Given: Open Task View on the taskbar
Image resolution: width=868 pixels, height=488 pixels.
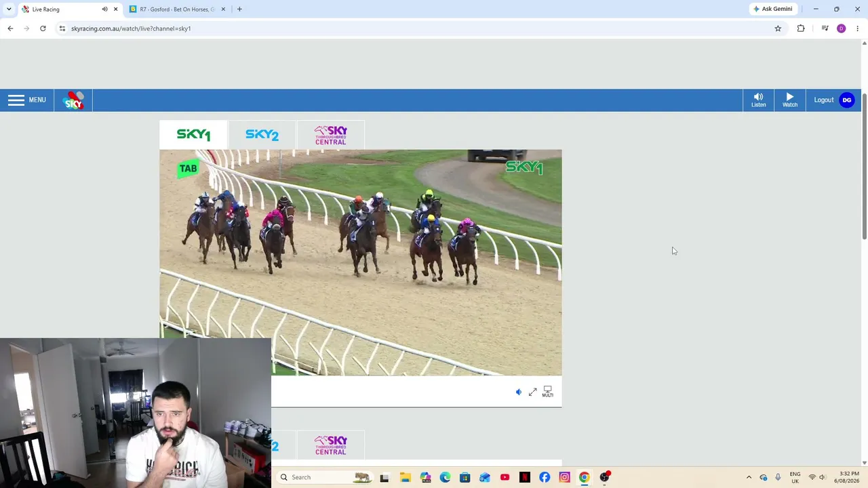Looking at the screenshot, I should coord(384,477).
